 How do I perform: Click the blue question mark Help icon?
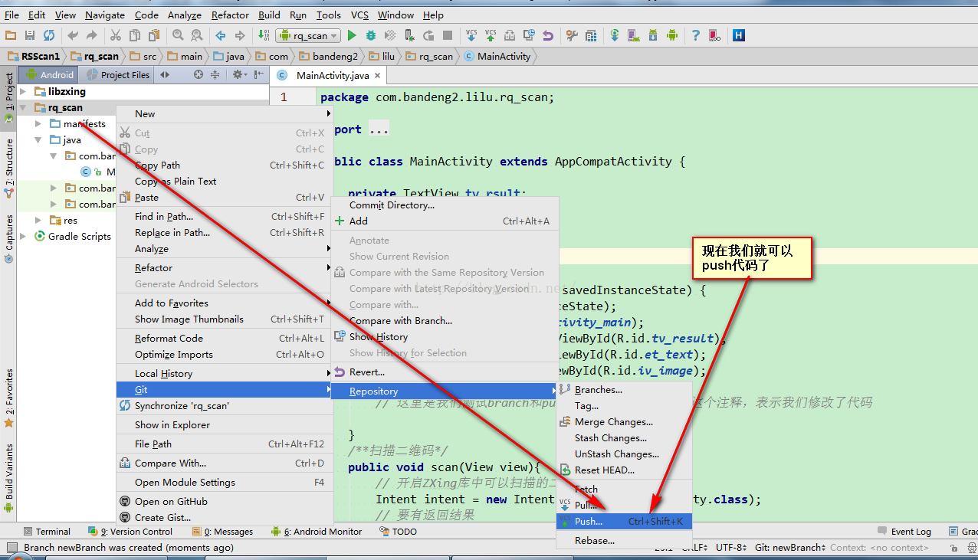pos(695,35)
